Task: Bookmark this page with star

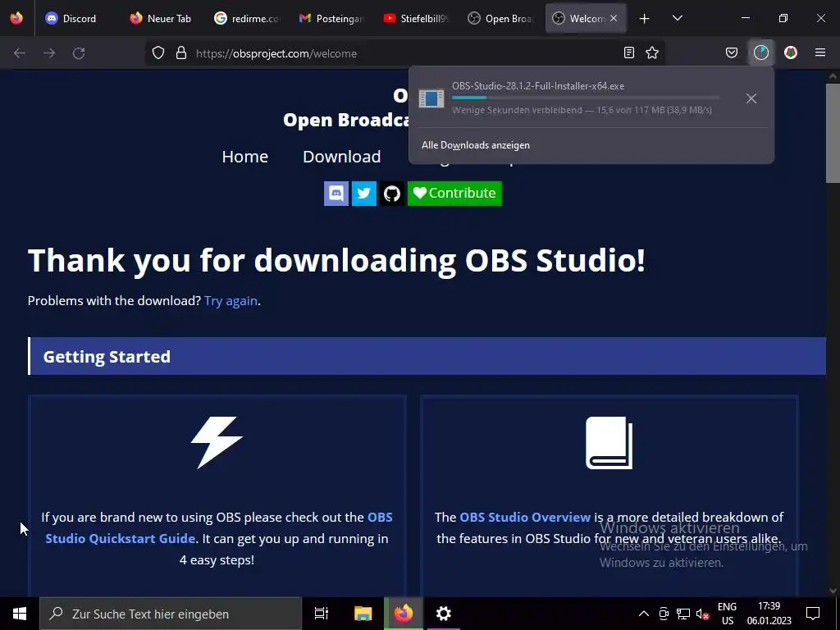Action: coord(652,52)
